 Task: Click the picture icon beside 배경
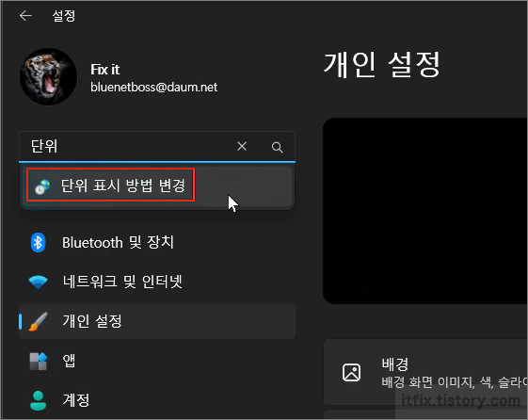click(x=351, y=373)
